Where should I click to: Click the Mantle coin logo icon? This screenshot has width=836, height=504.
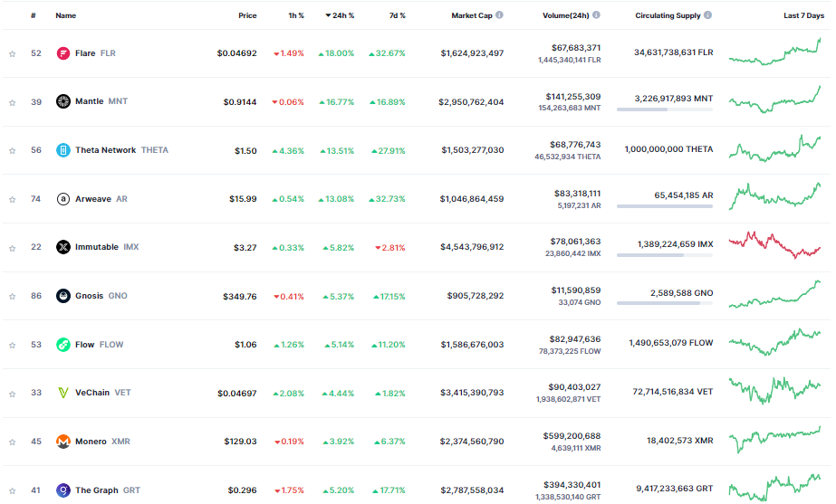pyautogui.click(x=63, y=101)
